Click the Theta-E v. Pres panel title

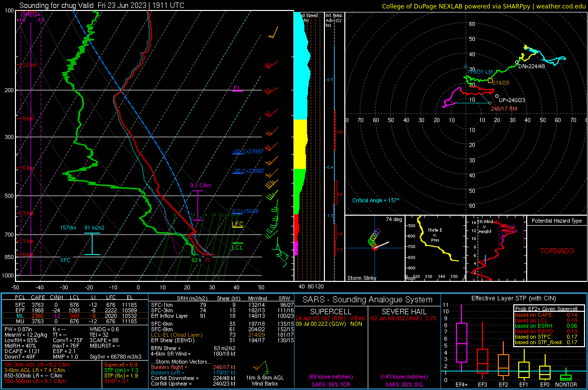(435, 235)
